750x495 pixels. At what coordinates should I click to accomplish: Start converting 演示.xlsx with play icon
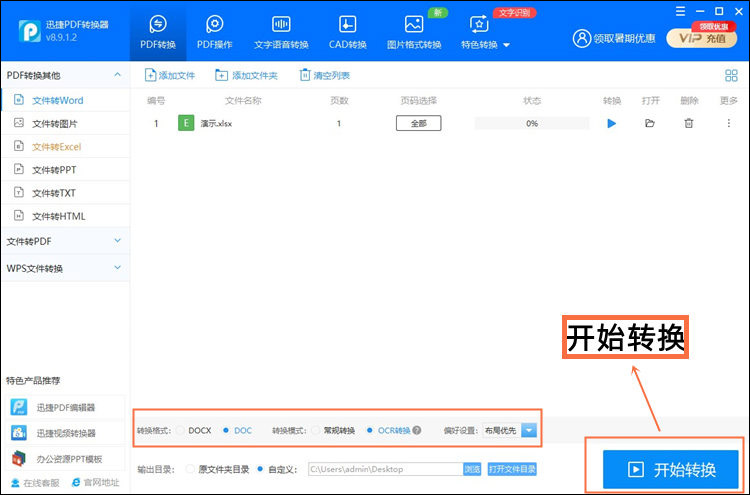[611, 123]
